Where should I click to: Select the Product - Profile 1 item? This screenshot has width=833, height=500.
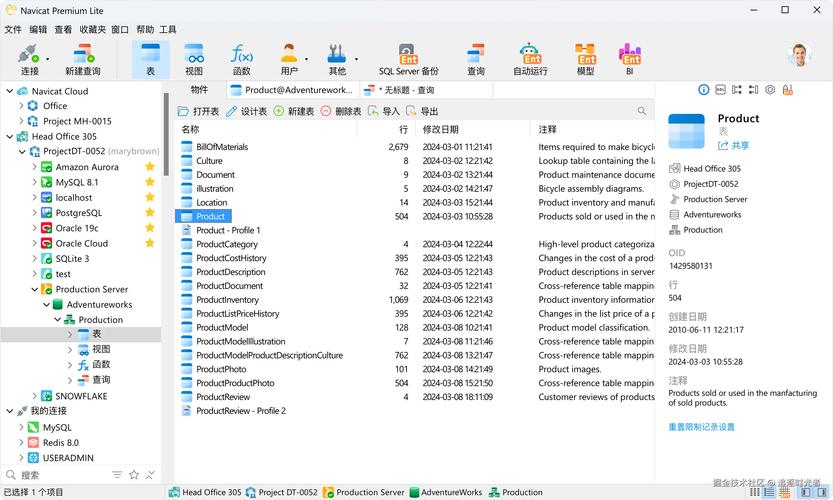click(x=228, y=230)
